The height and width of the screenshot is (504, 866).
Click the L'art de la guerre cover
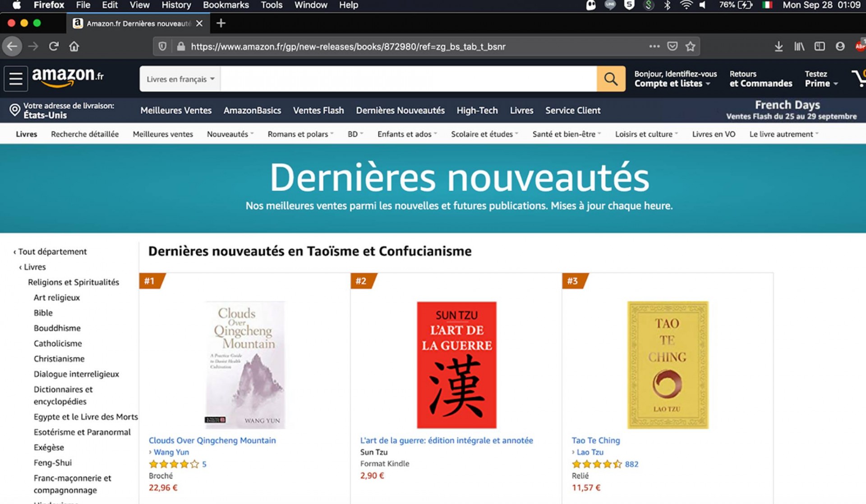[456, 365]
